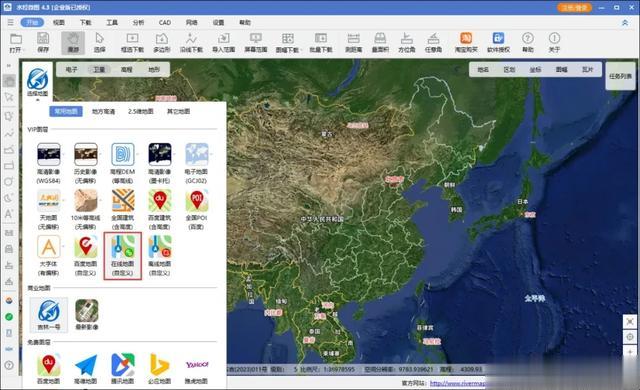This screenshot has width=640, height=390.
Task: Select 电子地图 (GCJ02) map source
Action: coord(196,163)
